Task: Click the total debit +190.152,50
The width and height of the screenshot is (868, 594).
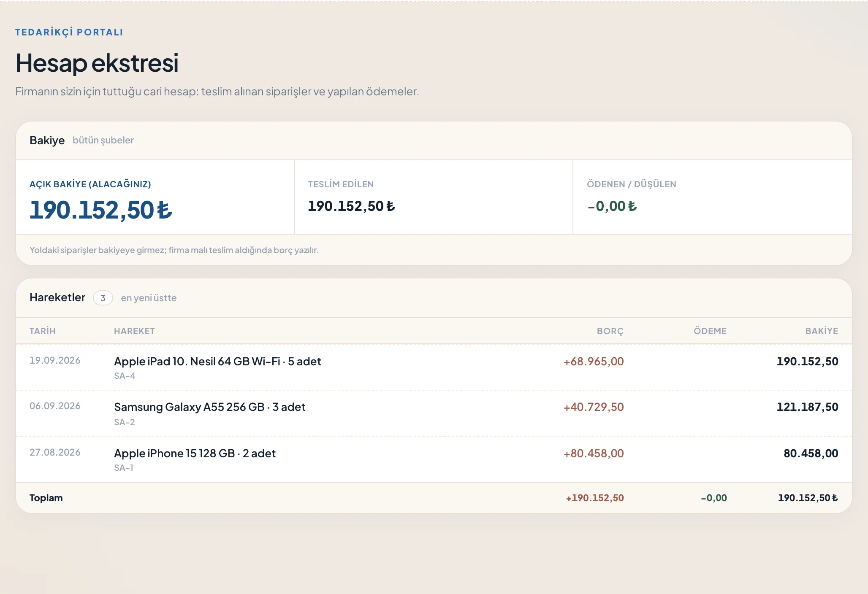Action: tap(595, 498)
